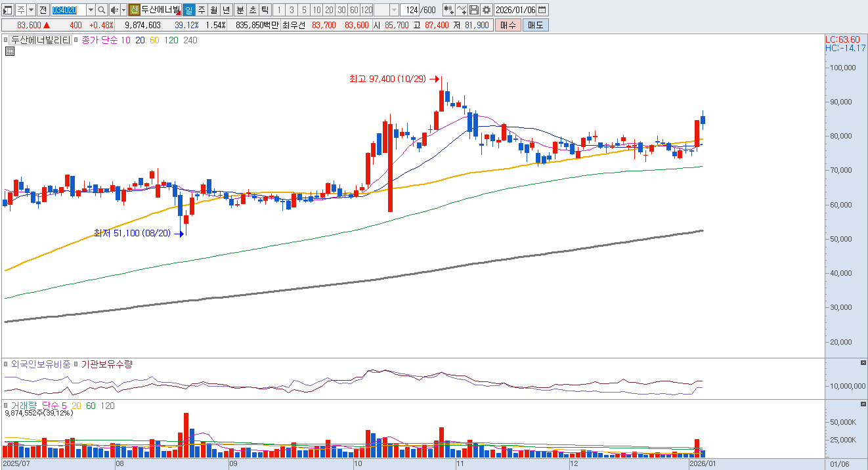This screenshot has width=868, height=470.
Task: Click the stock search magnifier icon
Action: (x=102, y=10)
